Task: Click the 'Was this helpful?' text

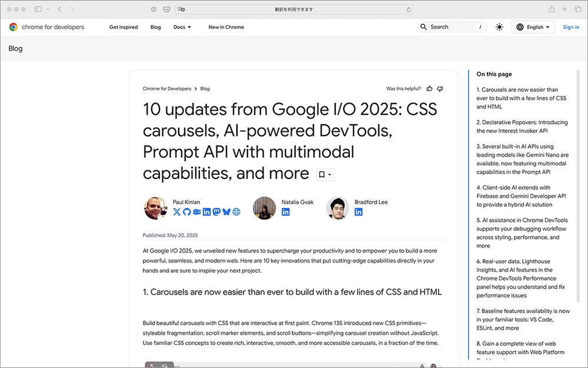Action: pyautogui.click(x=403, y=89)
